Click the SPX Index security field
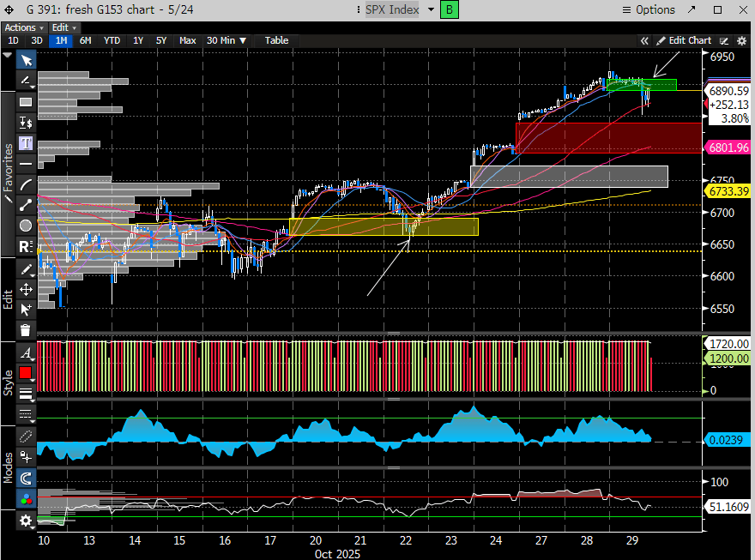The height and width of the screenshot is (560, 755). click(392, 9)
